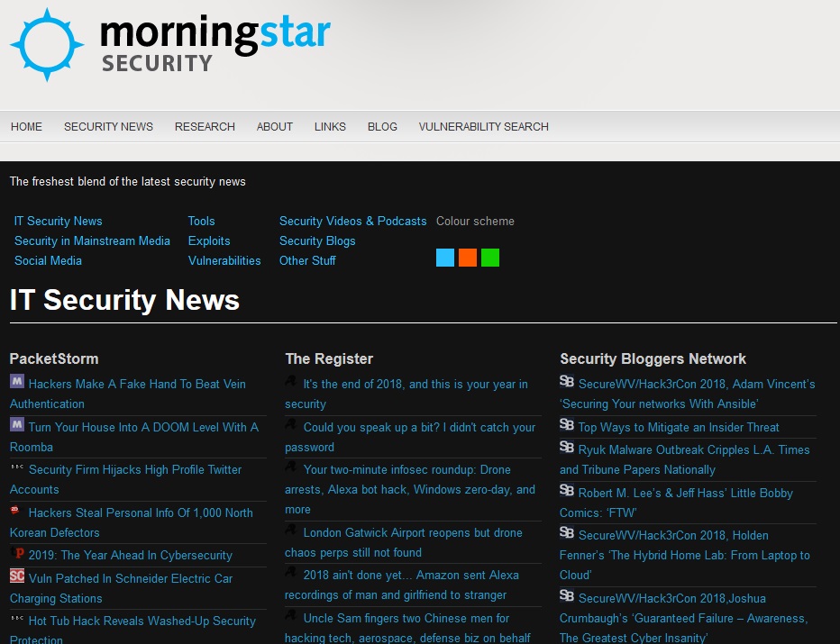Jump to the IT Security News section link
This screenshot has width=840, height=644.
coord(58,221)
